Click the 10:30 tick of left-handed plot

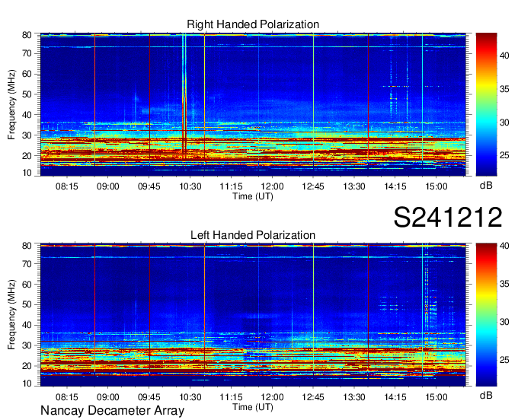pyautogui.click(x=190, y=397)
